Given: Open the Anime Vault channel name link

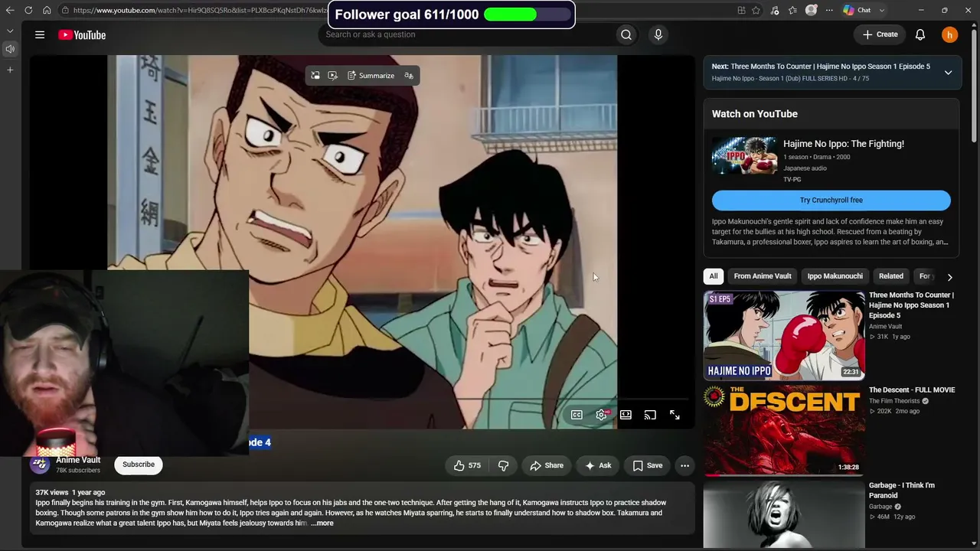Looking at the screenshot, I should pos(78,460).
